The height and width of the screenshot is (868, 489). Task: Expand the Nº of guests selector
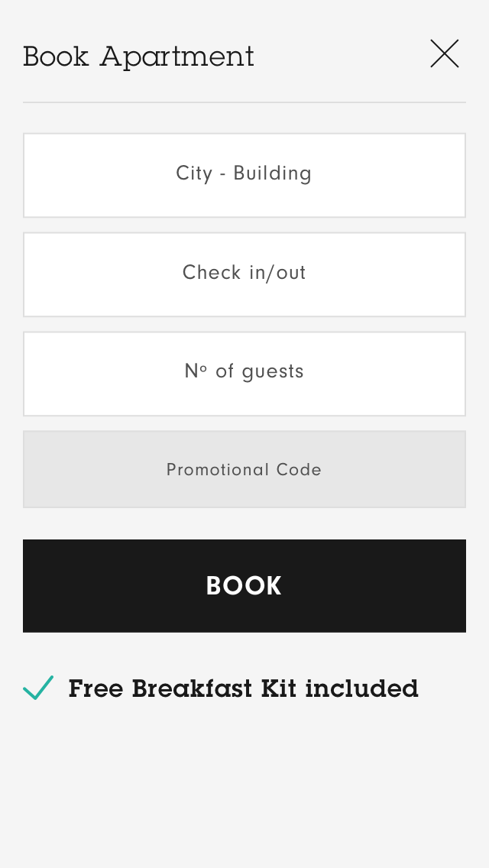coord(244,374)
